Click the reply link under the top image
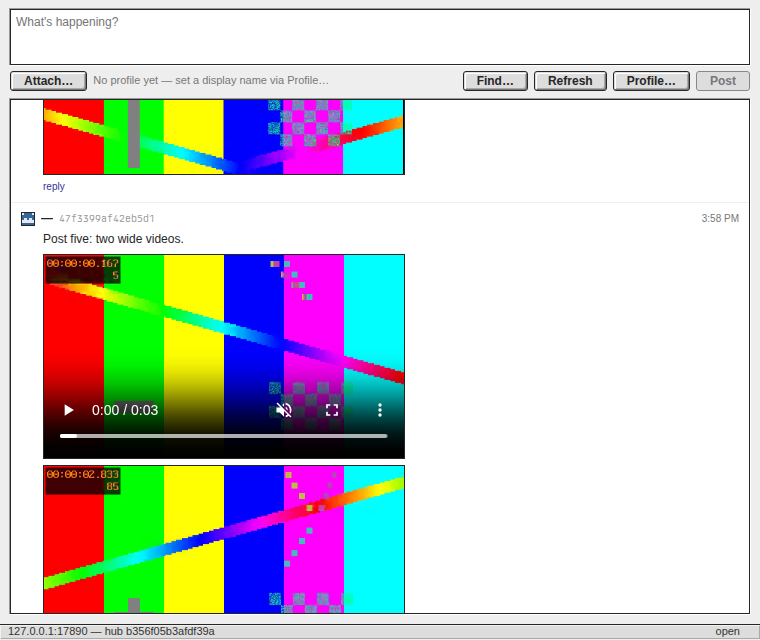Image resolution: width=760 pixels, height=640 pixels. (x=54, y=186)
